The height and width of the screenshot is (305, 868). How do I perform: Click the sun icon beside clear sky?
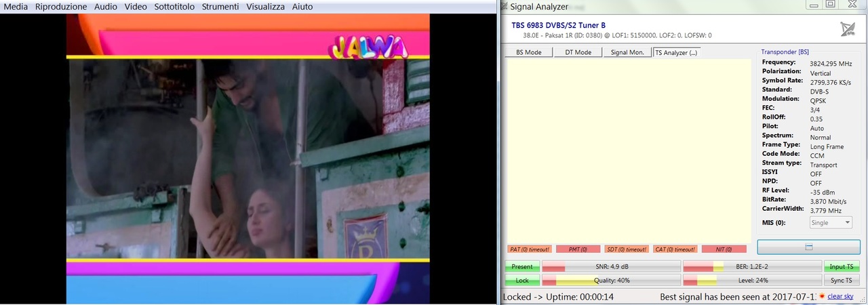point(822,296)
